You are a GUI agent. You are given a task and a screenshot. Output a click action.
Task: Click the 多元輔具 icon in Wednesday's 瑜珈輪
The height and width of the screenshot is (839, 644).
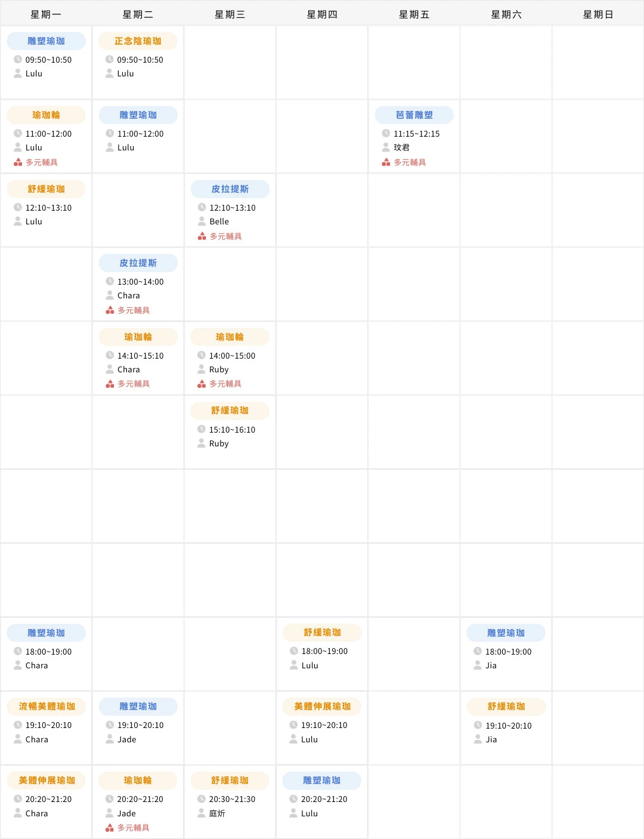(x=202, y=384)
